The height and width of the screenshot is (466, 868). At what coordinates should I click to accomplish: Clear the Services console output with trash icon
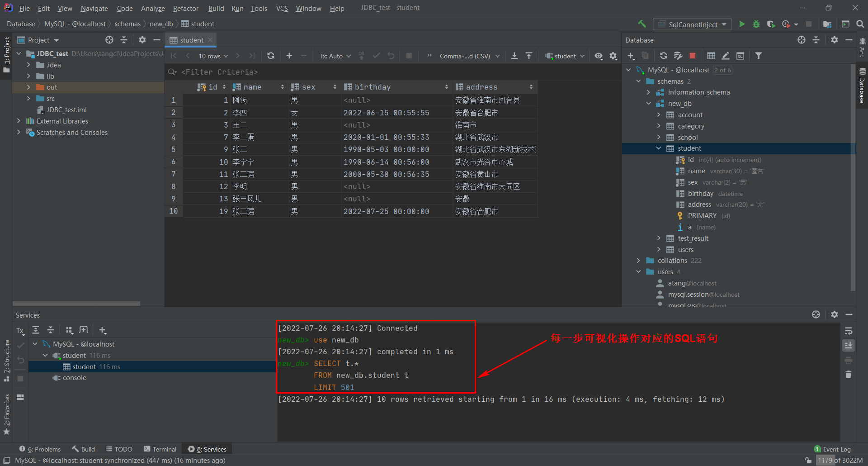coord(849,374)
